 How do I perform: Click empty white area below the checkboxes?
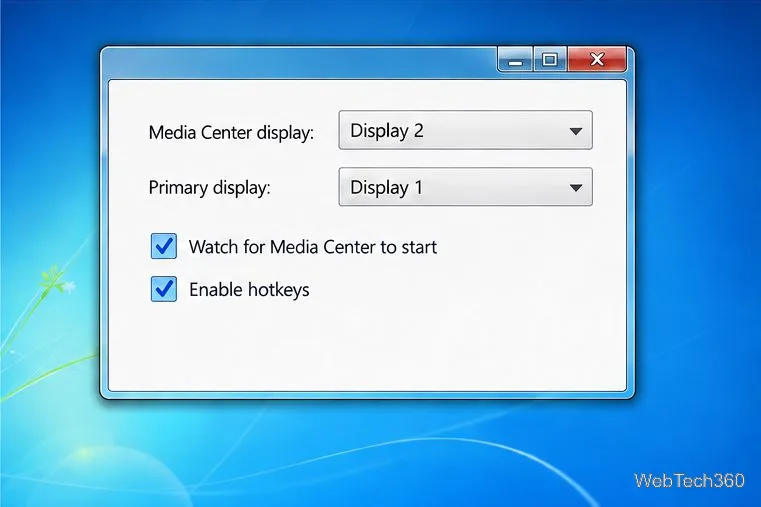pos(367,349)
